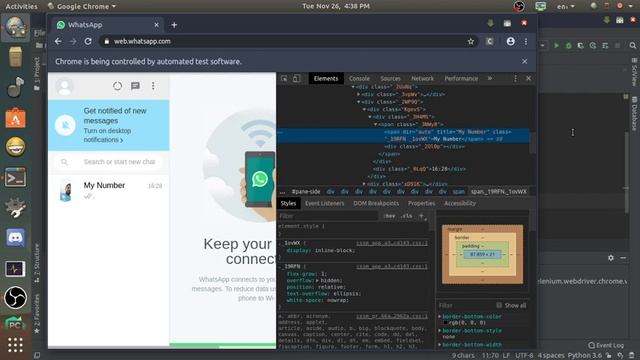Open the Terminal from the Ubuntu dock
Screen dimensions: 640x360
(x=15, y=178)
